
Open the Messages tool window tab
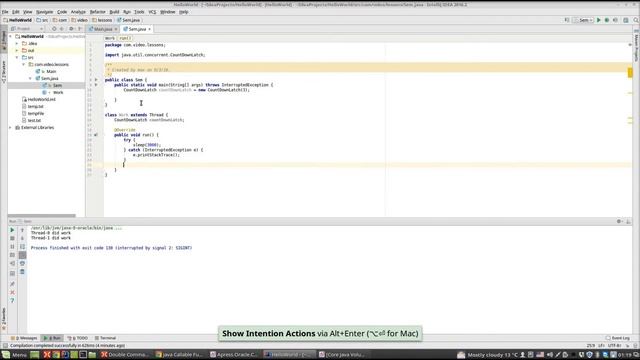24,338
